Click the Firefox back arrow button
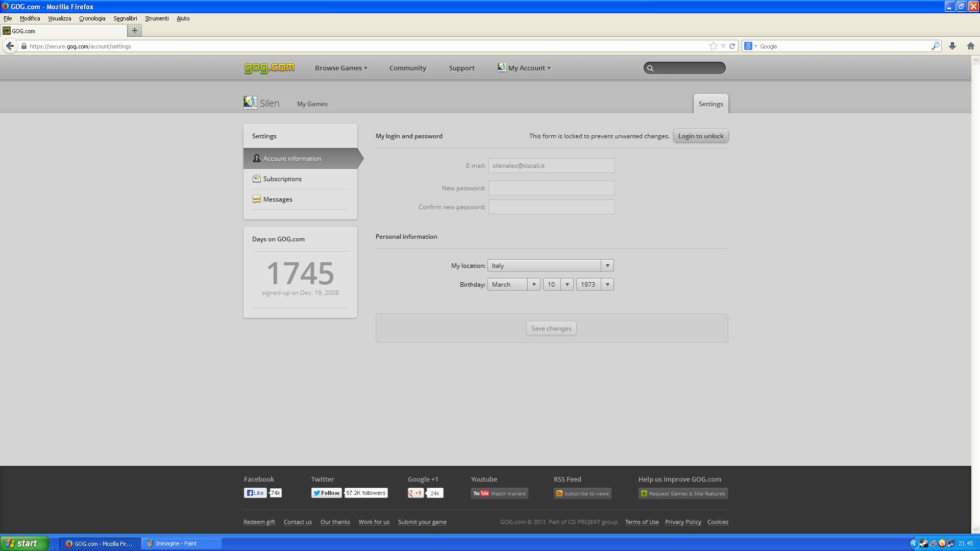The image size is (980, 551). [10, 46]
